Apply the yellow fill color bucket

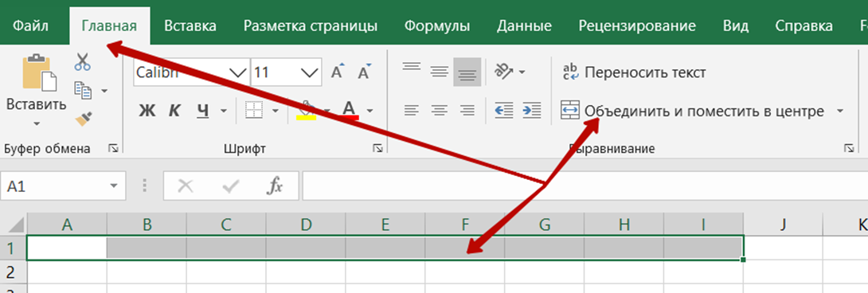(x=307, y=110)
